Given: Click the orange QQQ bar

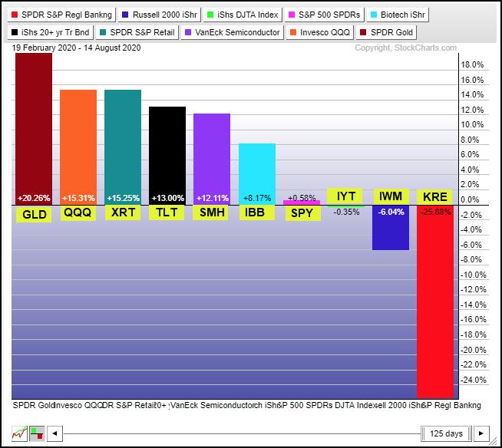Looking at the screenshot, I should click(78, 146).
